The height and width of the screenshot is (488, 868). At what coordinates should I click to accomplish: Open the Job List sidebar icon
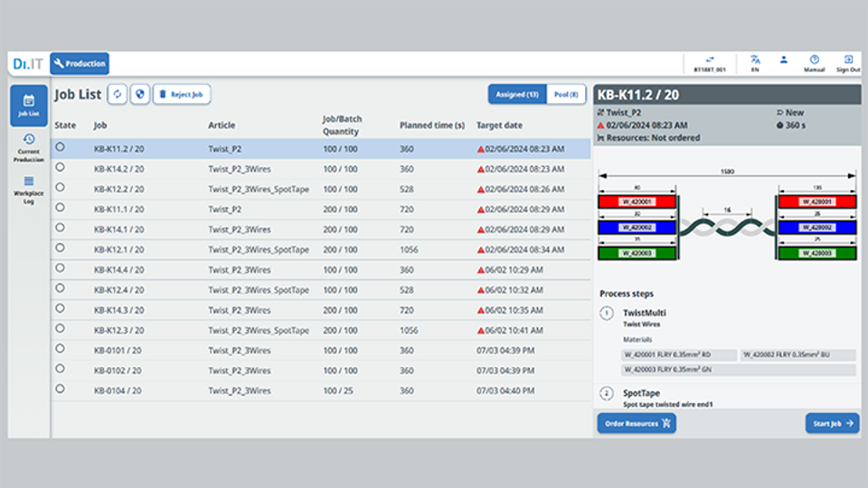29,105
